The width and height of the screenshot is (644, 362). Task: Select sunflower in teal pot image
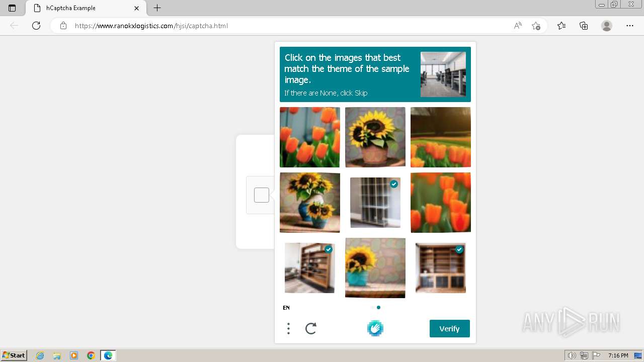click(x=375, y=268)
